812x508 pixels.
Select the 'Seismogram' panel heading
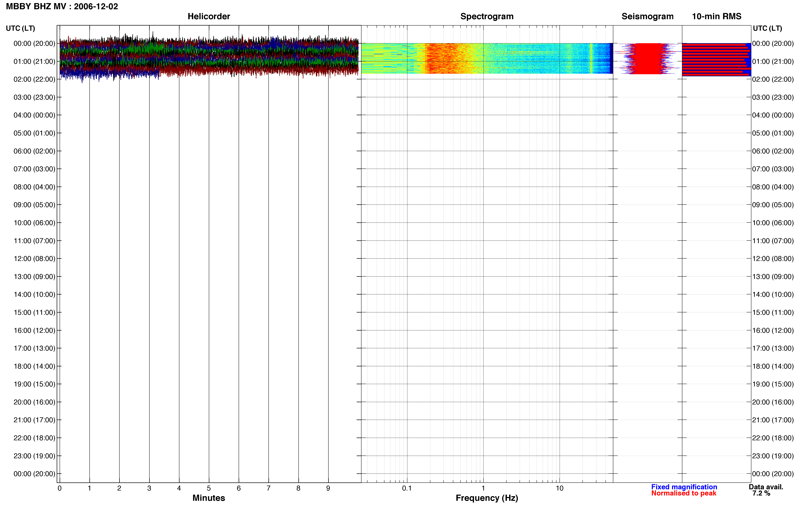tap(647, 16)
